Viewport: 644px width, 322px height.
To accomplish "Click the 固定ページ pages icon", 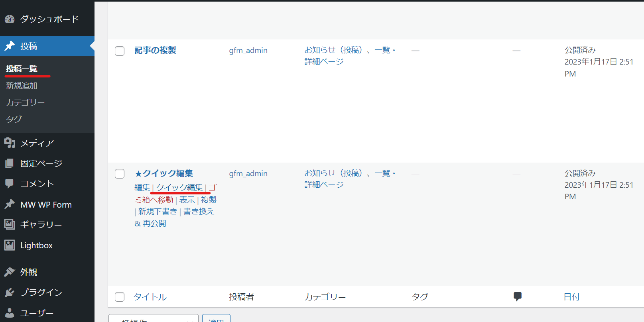I will click(x=10, y=163).
